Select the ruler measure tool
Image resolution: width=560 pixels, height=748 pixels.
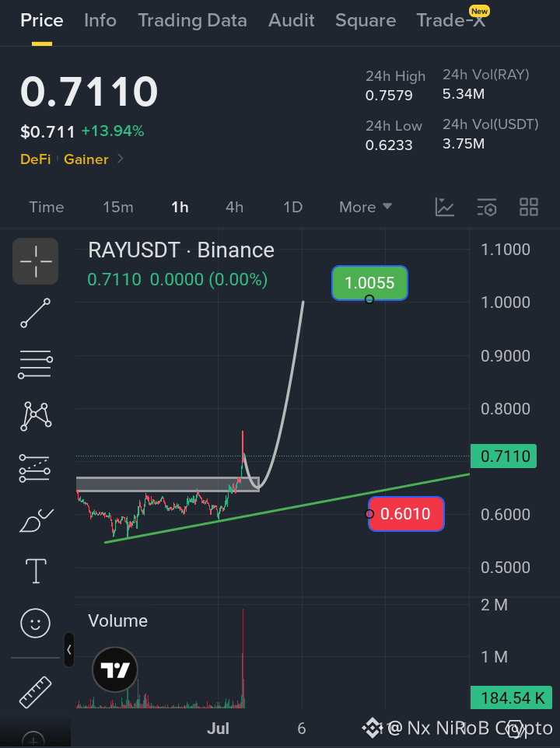pyautogui.click(x=35, y=692)
